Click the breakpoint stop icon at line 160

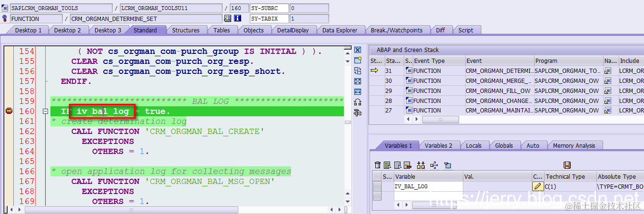coord(9,111)
